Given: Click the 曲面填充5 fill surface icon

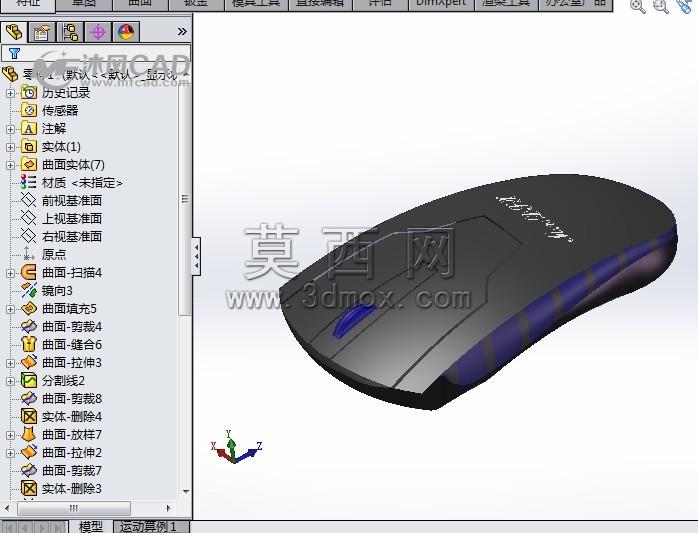Looking at the screenshot, I should point(29,309).
